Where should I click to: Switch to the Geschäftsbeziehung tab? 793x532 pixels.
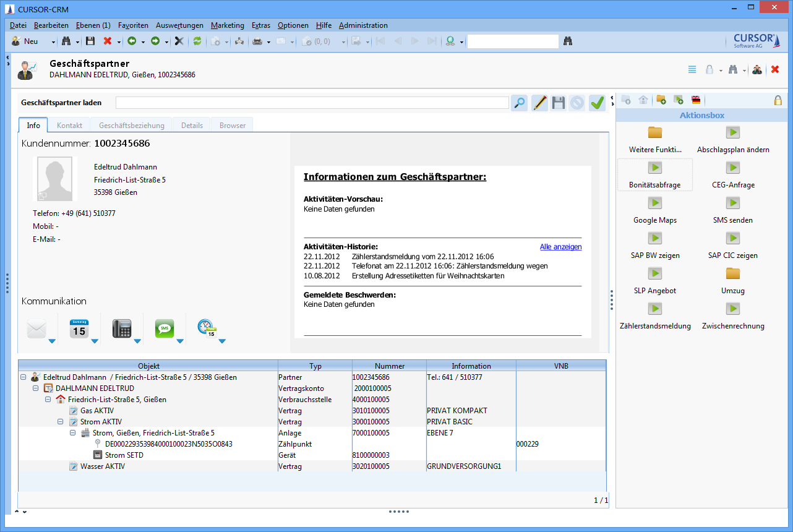pyautogui.click(x=131, y=125)
